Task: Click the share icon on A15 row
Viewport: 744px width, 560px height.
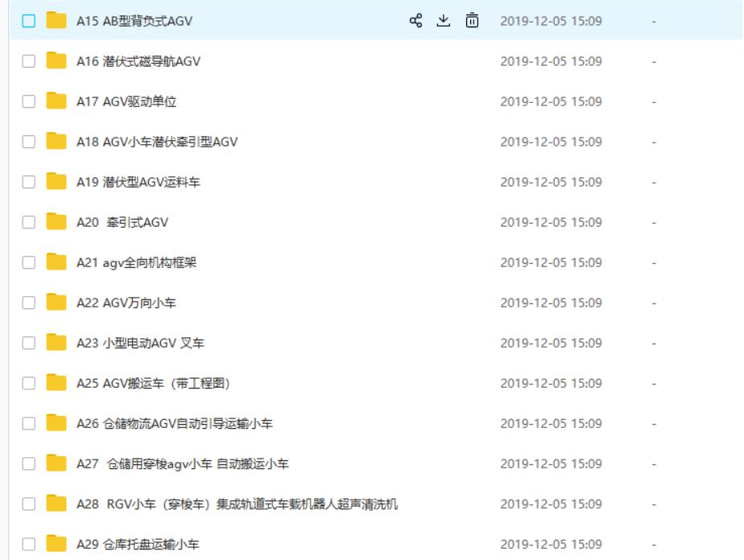Action: [415, 21]
